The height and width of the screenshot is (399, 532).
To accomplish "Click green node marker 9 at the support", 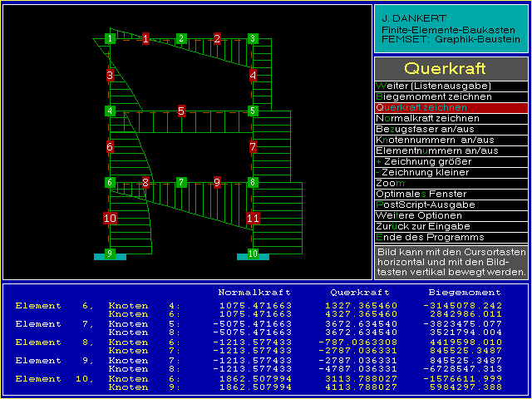I will (x=110, y=254).
